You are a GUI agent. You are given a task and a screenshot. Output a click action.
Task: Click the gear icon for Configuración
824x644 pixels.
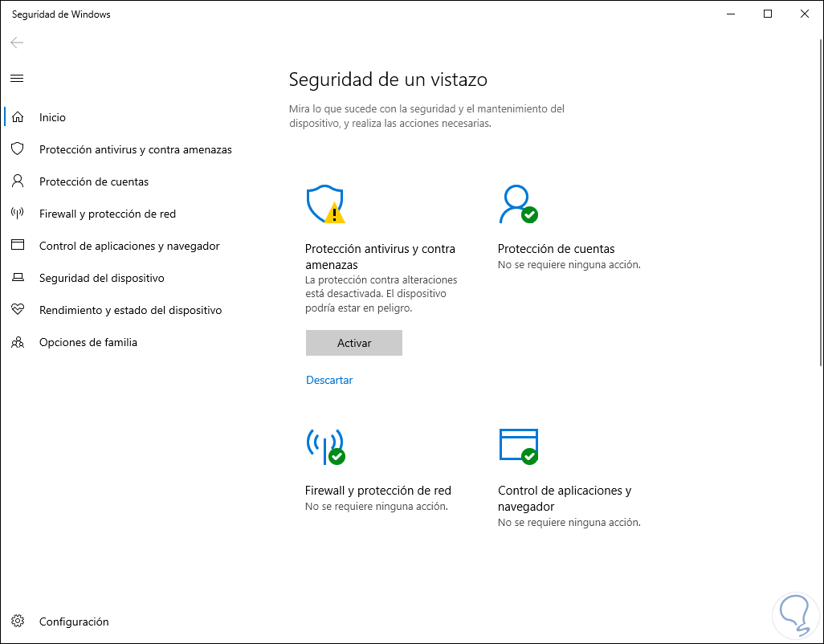pyautogui.click(x=18, y=621)
